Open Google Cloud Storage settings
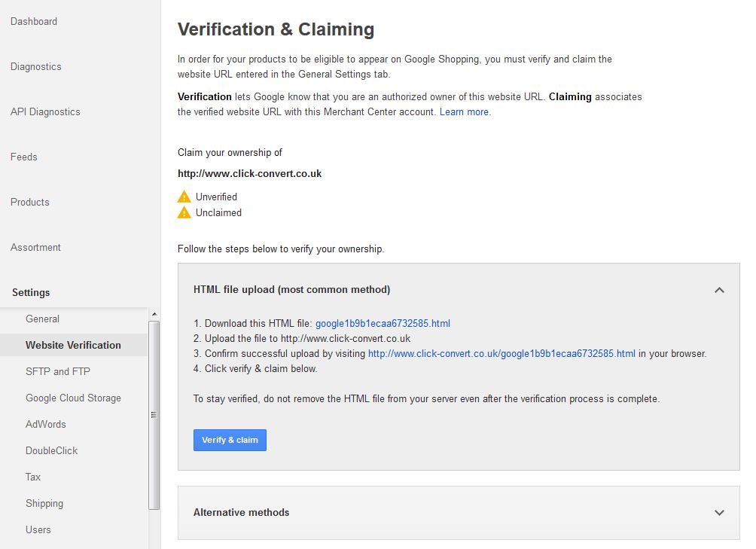Image resolution: width=756 pixels, height=549 pixels. tap(73, 398)
